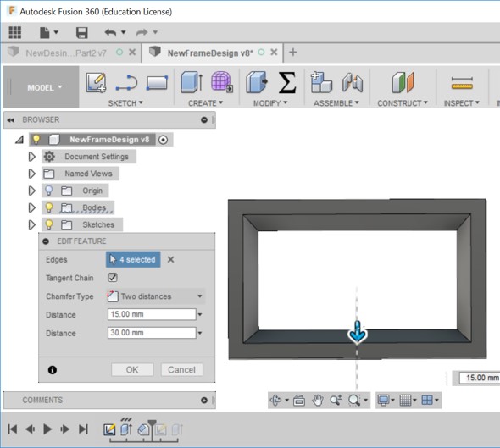This screenshot has height=448, width=500.
Task: Select the Measure ruler tool
Action: [x=462, y=83]
